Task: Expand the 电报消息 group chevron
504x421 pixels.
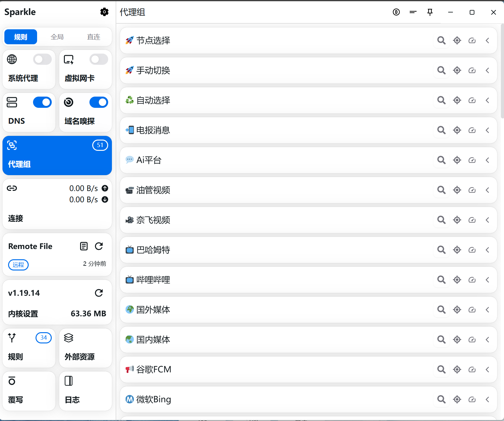Action: [x=487, y=130]
